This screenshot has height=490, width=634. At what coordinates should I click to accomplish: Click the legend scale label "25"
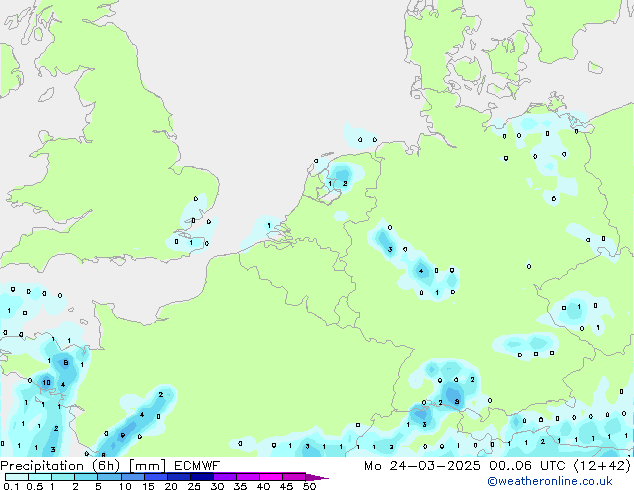point(194,486)
